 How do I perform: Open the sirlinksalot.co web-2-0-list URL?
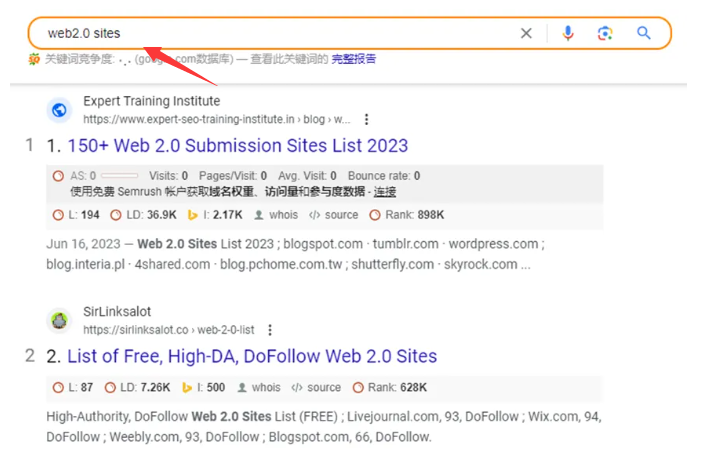pos(169,330)
